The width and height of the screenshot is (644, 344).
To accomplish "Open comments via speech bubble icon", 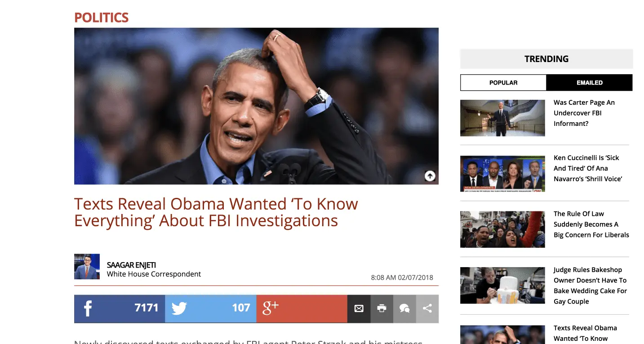I will (404, 308).
